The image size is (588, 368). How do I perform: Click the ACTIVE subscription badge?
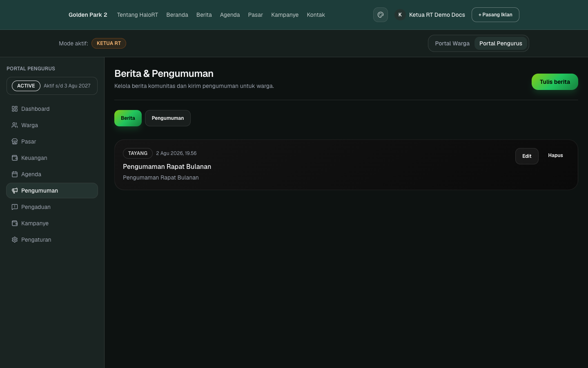point(26,86)
